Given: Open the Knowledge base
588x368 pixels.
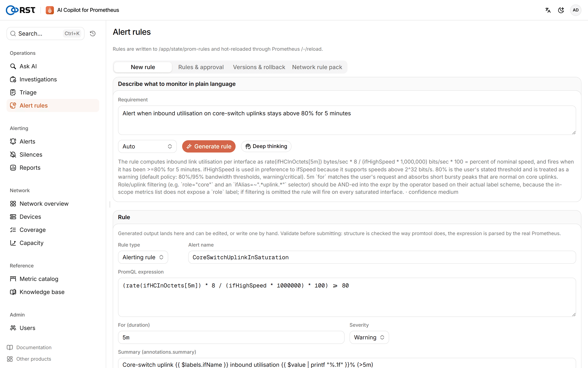Looking at the screenshot, I should pyautogui.click(x=53, y=292).
